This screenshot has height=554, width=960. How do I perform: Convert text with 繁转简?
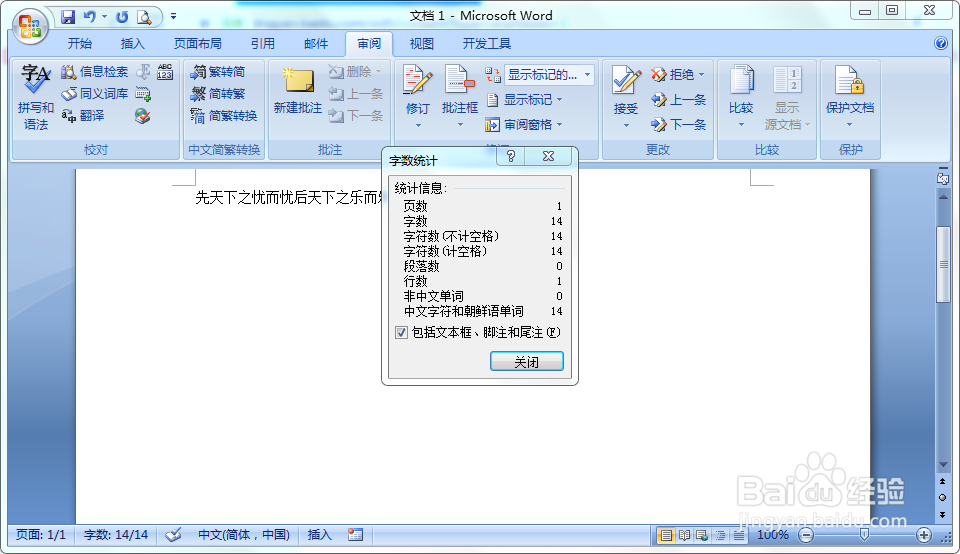click(x=217, y=72)
